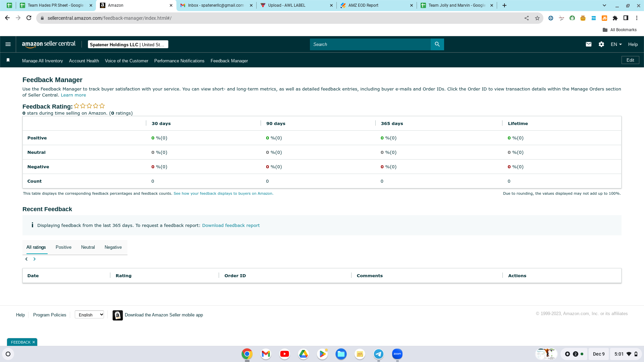Image resolution: width=644 pixels, height=362 pixels.
Task: Switch to the Positive tab
Action: [x=63, y=247]
